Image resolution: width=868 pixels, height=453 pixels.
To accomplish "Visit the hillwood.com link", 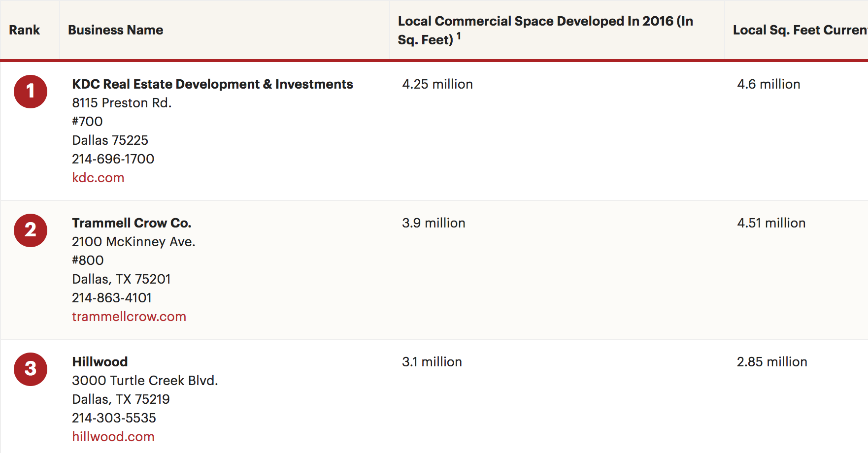I will click(113, 437).
